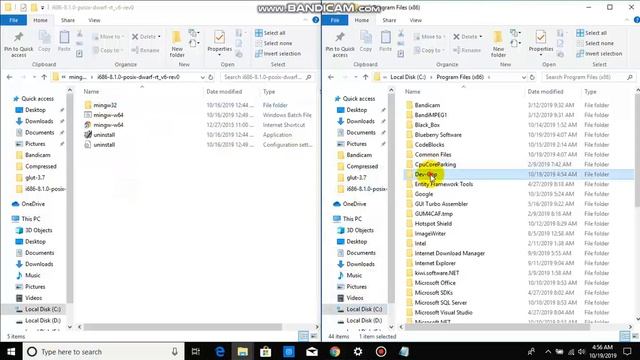This screenshot has width=640, height=360.
Task: Click Copy in left window ribbon
Action: (x=44, y=41)
